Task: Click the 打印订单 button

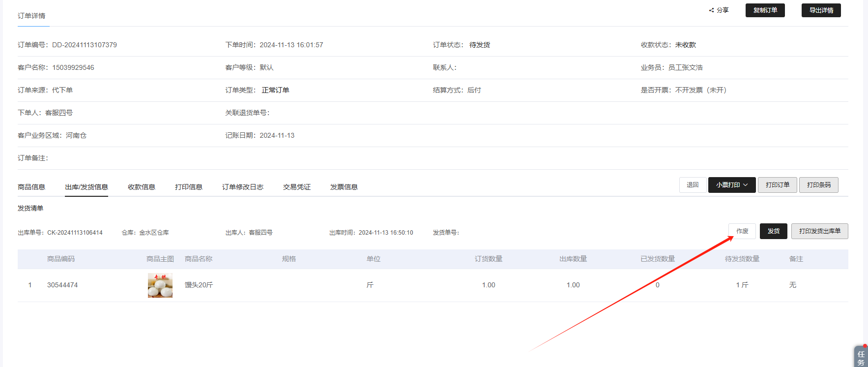Action: coord(777,185)
